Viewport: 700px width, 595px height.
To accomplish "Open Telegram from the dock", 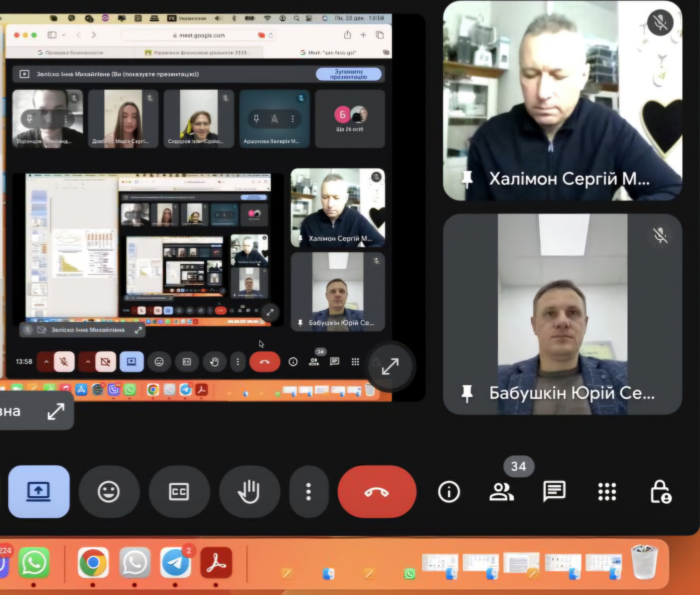I will point(175,562).
